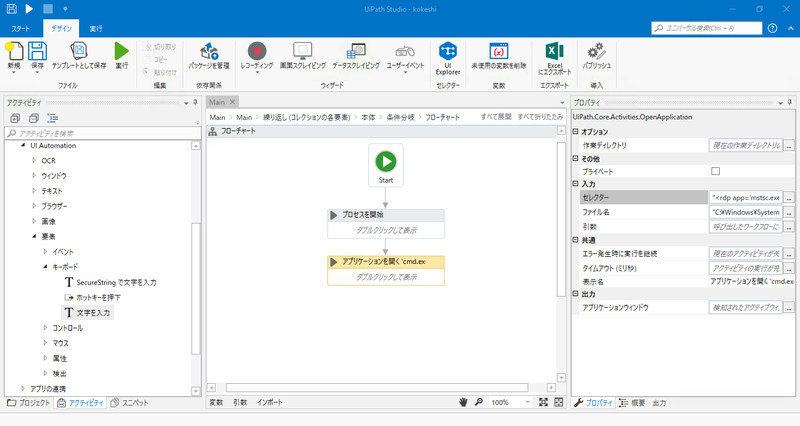Click the レコーディング (Recording) icon
The height and width of the screenshot is (426, 800).
[x=257, y=51]
